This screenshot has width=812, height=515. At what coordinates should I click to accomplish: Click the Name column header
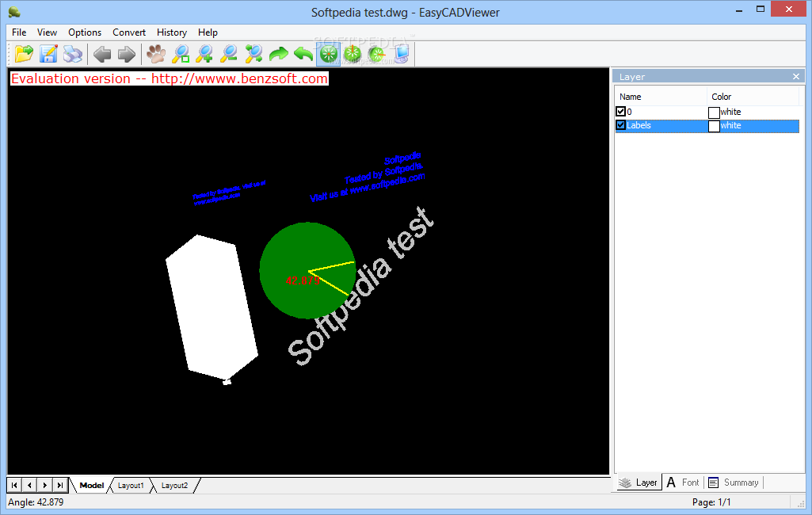[661, 97]
